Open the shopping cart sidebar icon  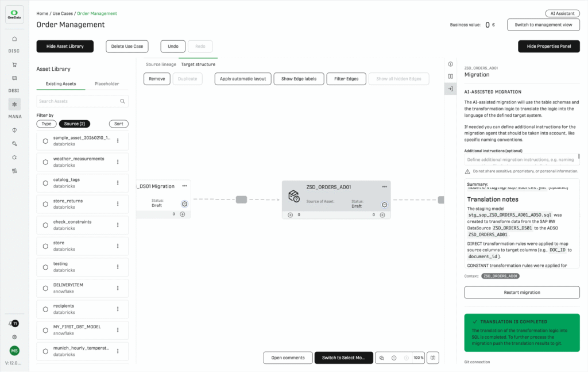pyautogui.click(x=14, y=64)
